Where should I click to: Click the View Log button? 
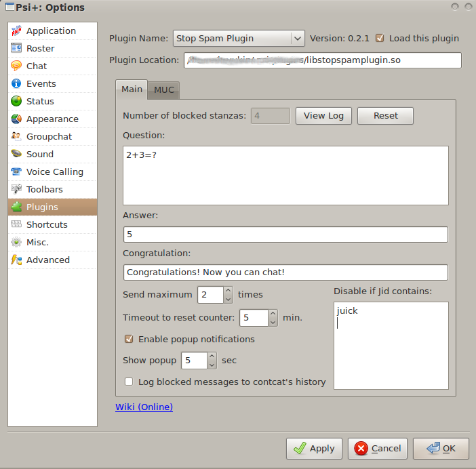(323, 116)
